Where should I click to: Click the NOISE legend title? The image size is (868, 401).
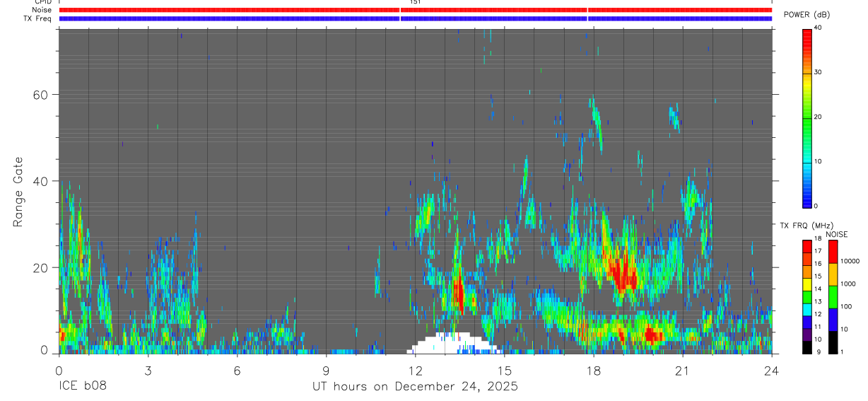click(837, 234)
